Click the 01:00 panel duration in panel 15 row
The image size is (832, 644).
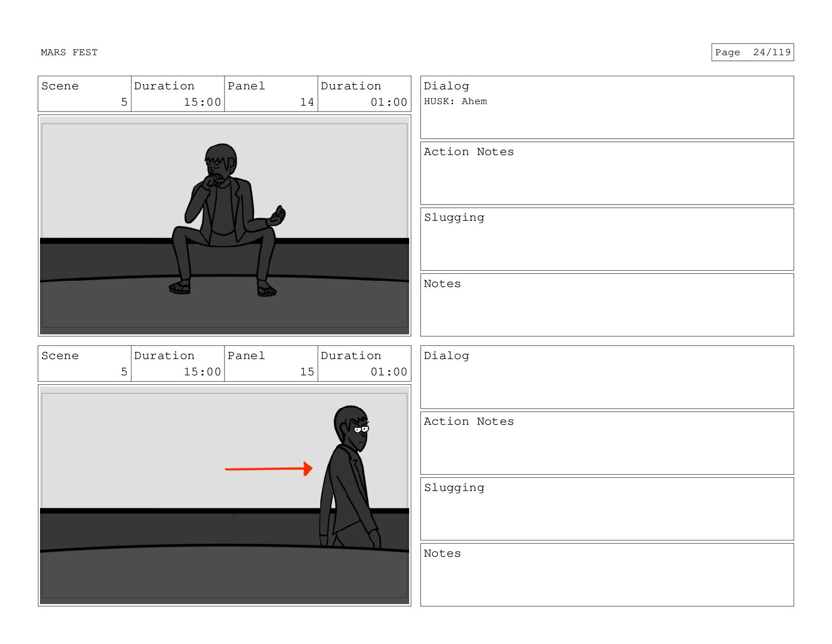click(x=389, y=372)
